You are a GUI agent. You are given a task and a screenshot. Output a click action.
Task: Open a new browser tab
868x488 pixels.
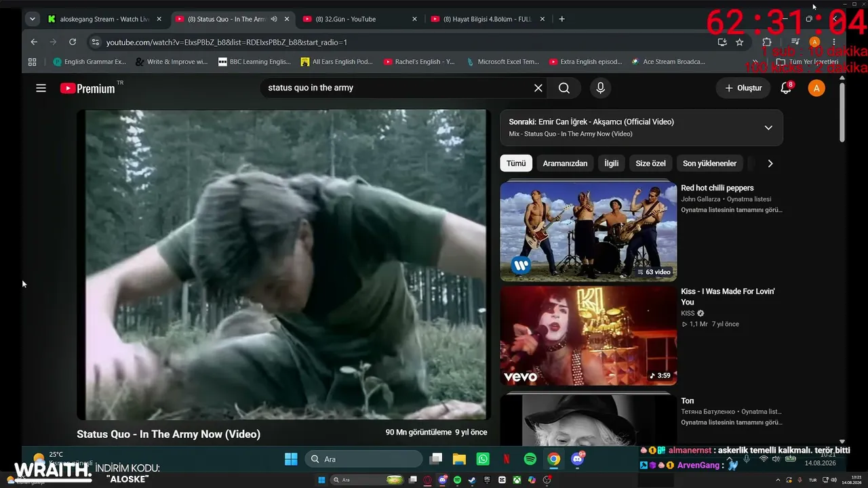click(561, 19)
